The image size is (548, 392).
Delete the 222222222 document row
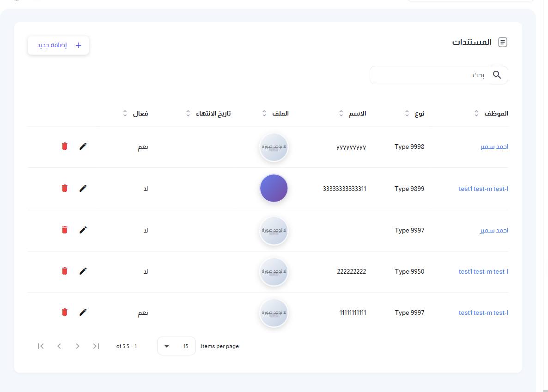65,271
